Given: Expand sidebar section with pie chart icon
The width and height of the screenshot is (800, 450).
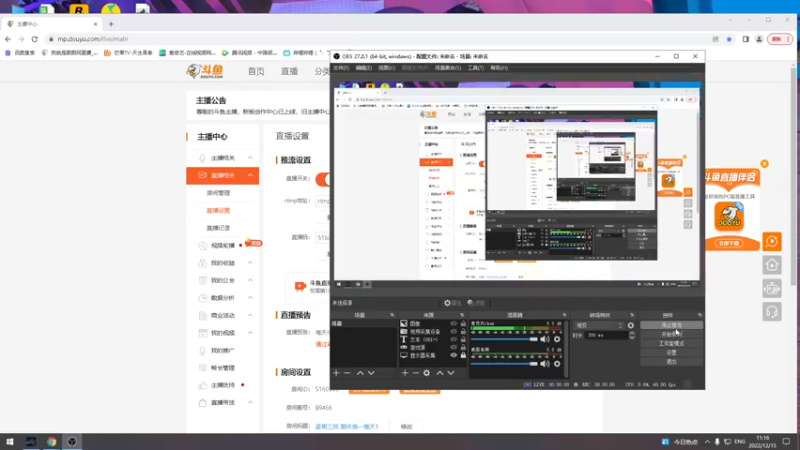Looking at the screenshot, I should coord(250,298).
